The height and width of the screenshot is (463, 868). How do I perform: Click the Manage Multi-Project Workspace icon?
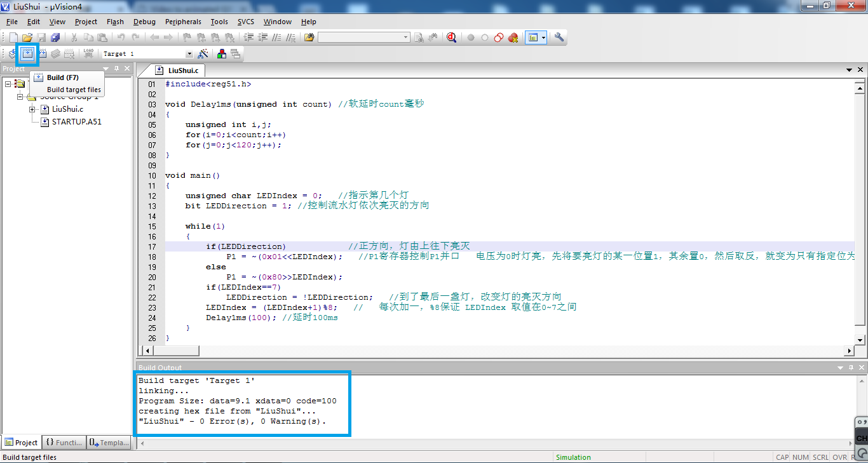click(236, 54)
